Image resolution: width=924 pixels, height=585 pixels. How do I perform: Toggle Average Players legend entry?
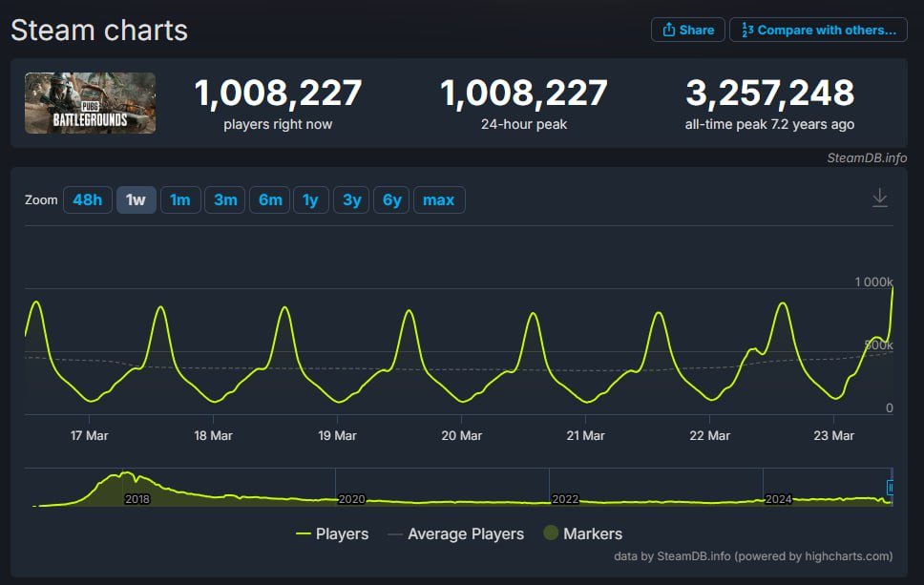456,533
